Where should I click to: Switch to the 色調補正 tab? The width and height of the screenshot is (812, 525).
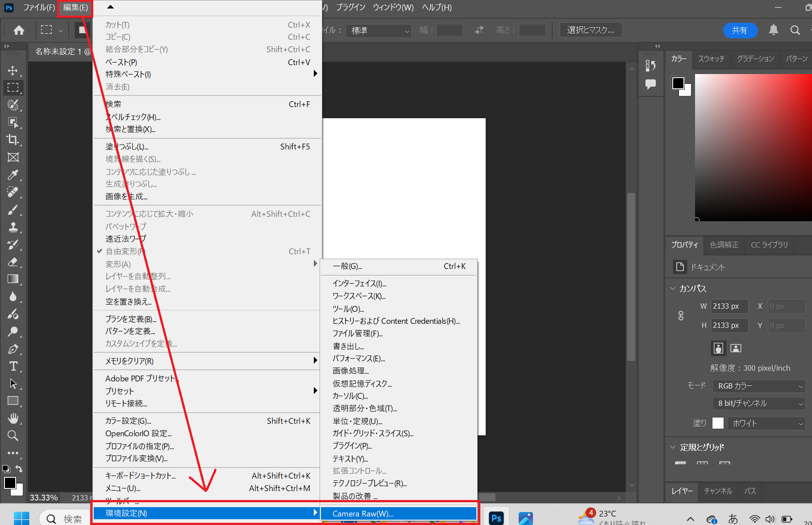click(724, 245)
